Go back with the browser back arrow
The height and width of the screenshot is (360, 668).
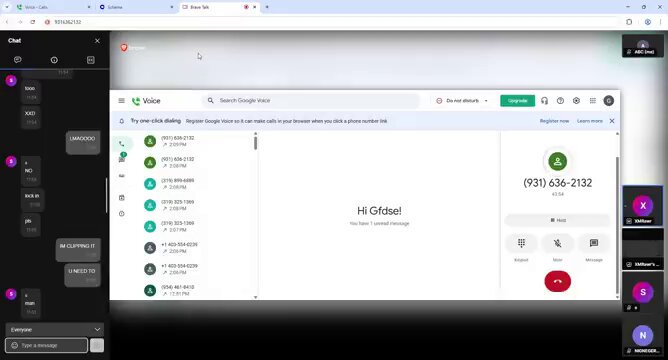tap(7, 22)
